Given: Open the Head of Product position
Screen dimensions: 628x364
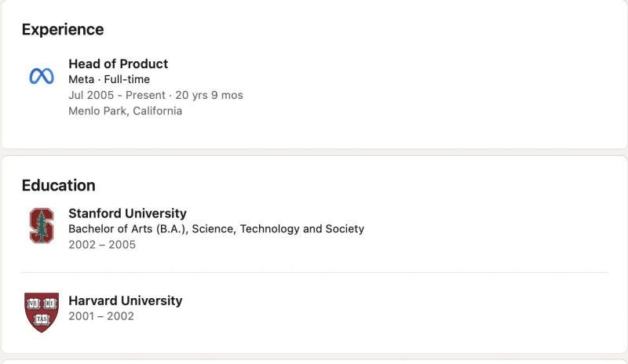Looking at the screenshot, I should [118, 64].
